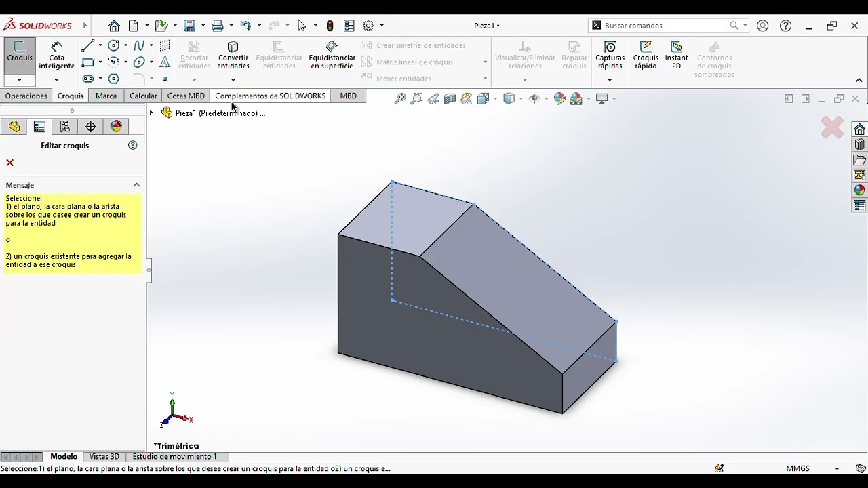Click the Zoom to Area icon
The image size is (868, 488).
(416, 99)
